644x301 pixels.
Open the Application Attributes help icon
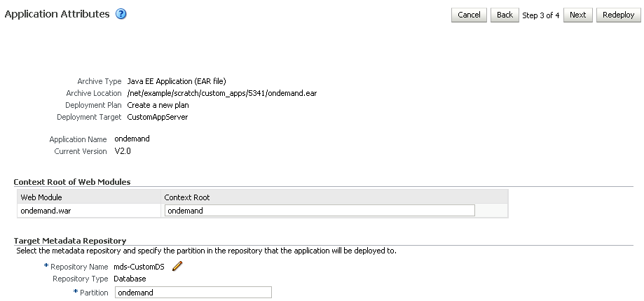pyautogui.click(x=121, y=15)
